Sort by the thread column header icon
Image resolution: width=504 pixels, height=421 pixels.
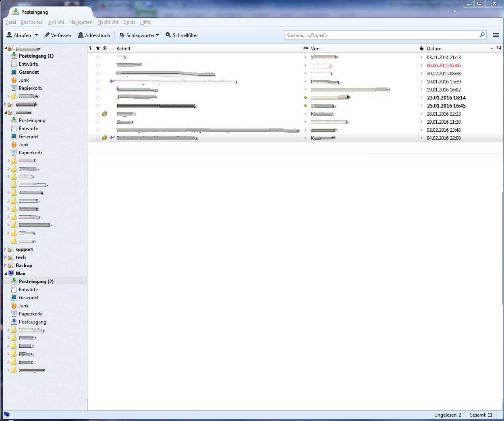click(91, 48)
